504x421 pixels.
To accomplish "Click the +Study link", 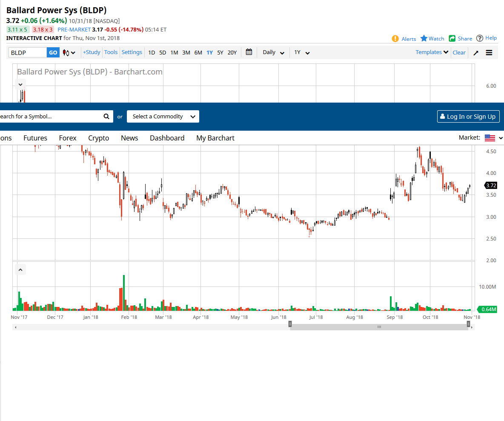I will [x=92, y=52].
